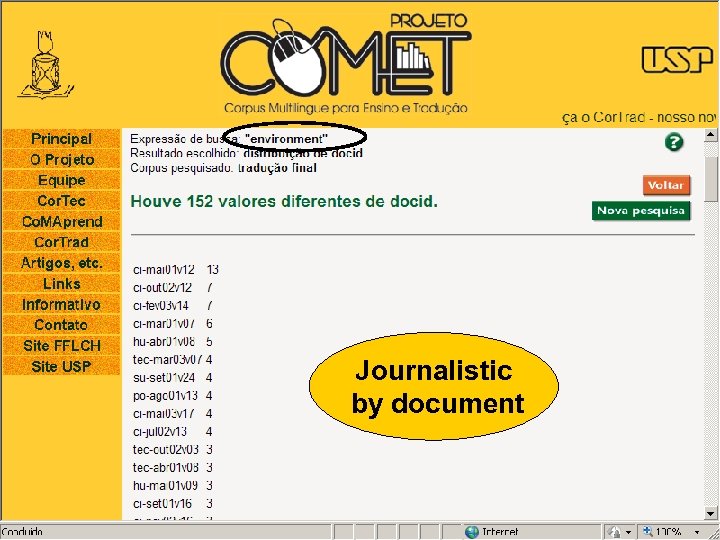Select the ci-mar01v12 document row

click(175, 270)
